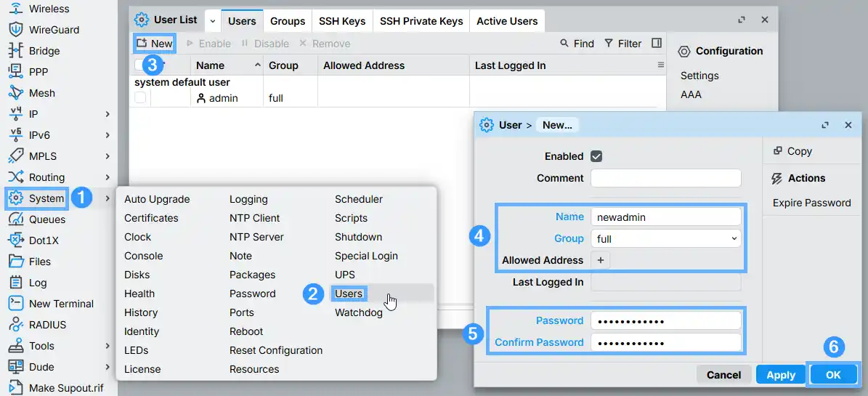Select Certificates in System submenu
The image size is (868, 396).
click(x=151, y=218)
